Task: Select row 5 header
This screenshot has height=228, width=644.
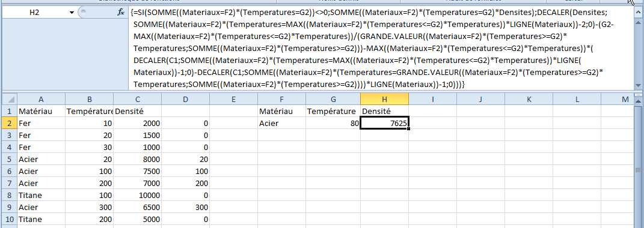Action: pyautogui.click(x=9, y=158)
